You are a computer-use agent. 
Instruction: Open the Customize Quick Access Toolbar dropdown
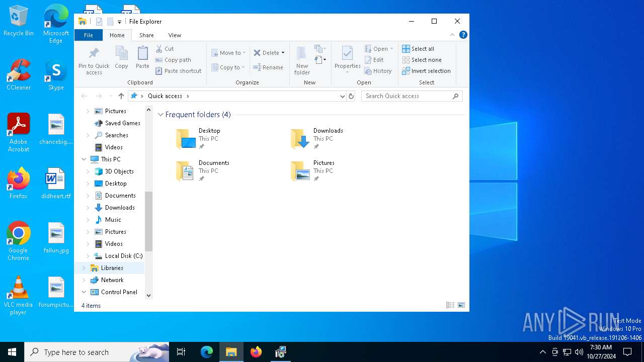coord(119,22)
